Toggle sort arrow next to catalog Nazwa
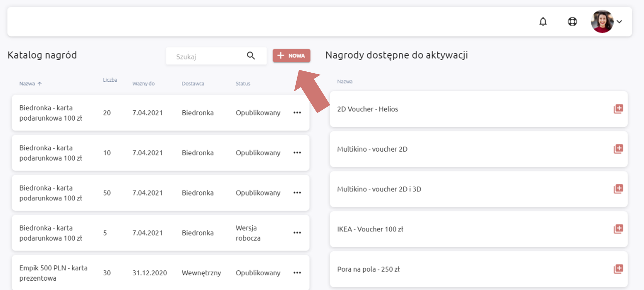The height and width of the screenshot is (290, 644). pyautogui.click(x=40, y=84)
